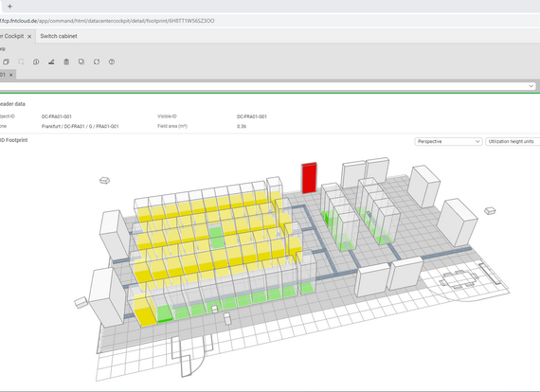Click the Visible-ID field label
540x392 pixels.
coord(167,116)
